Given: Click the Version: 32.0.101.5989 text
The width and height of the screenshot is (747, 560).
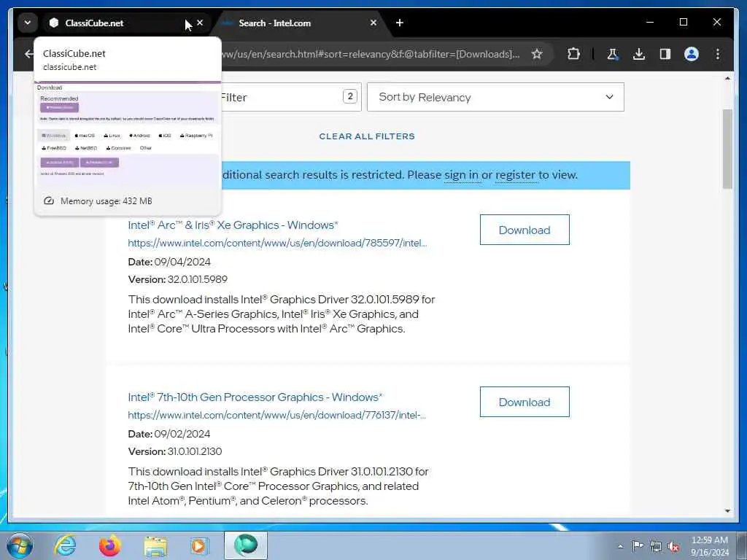Looking at the screenshot, I should point(178,279).
